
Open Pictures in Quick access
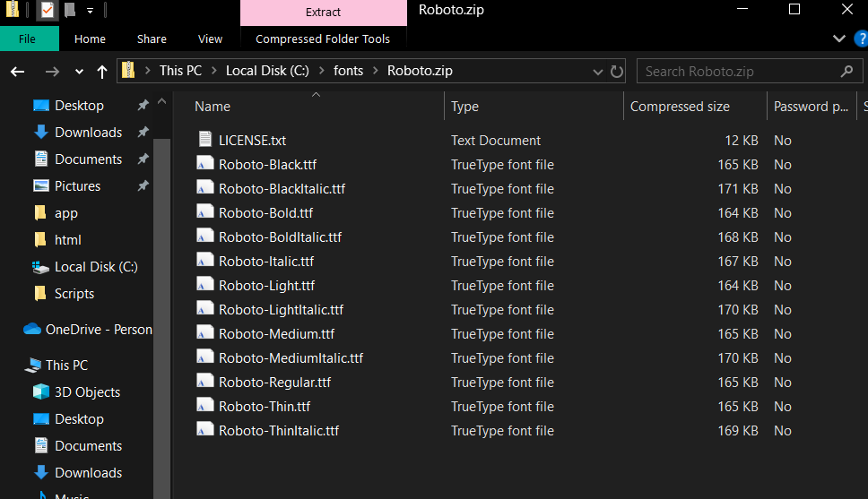(77, 185)
